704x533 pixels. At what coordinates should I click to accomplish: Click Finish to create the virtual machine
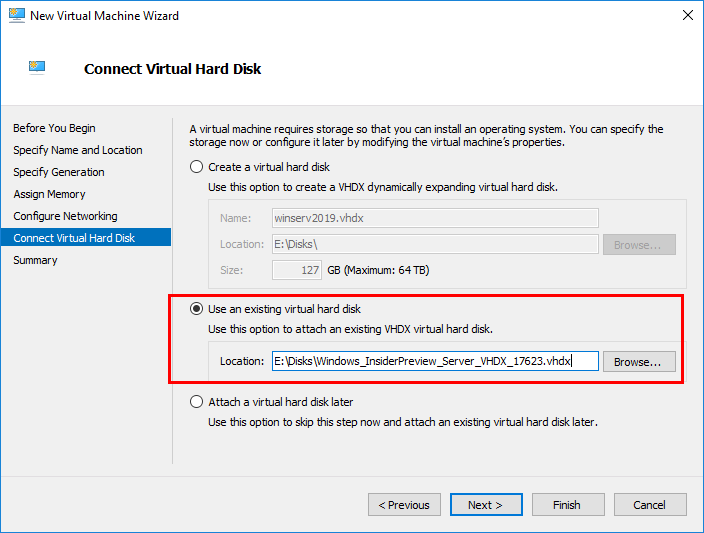[567, 505]
